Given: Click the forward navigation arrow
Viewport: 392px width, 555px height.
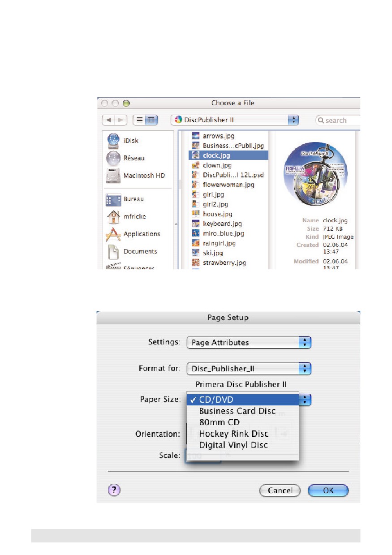Looking at the screenshot, I should pyautogui.click(x=121, y=120).
